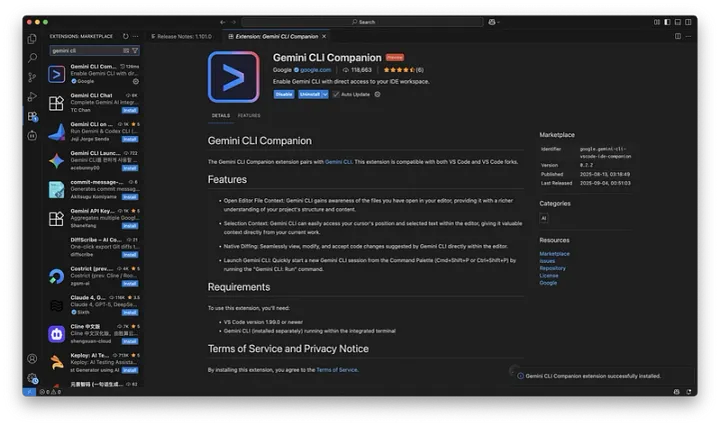Open the Source Control view
720x426 pixels.
32,77
